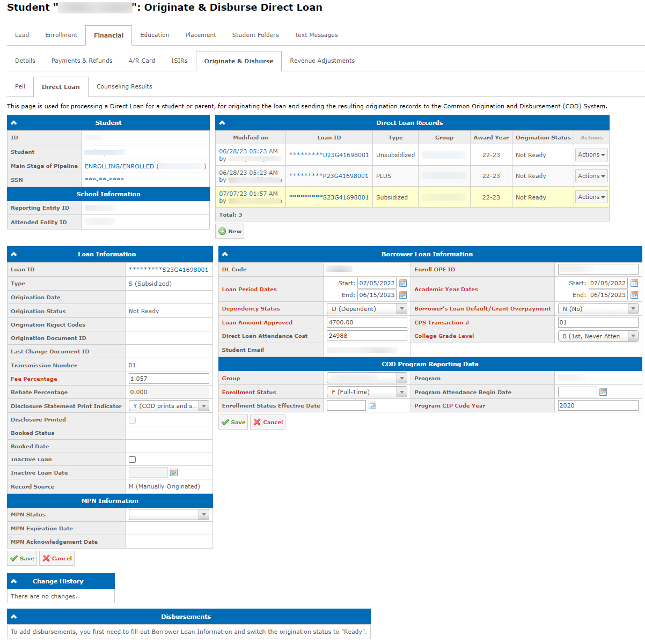
Task: Open calendar for Academic Year Start date
Action: tap(634, 283)
